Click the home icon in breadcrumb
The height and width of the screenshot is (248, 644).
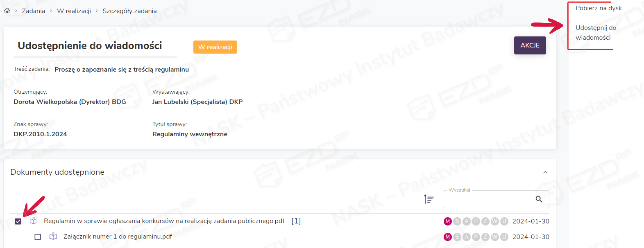point(7,11)
